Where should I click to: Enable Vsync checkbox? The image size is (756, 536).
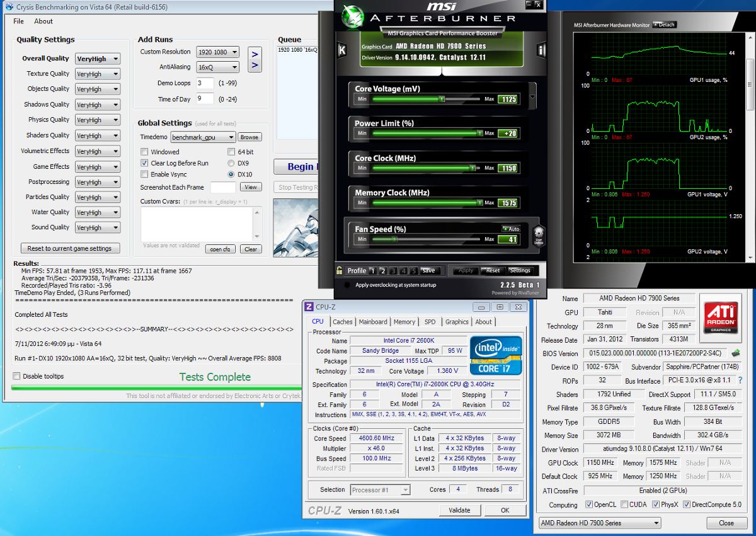tap(144, 174)
